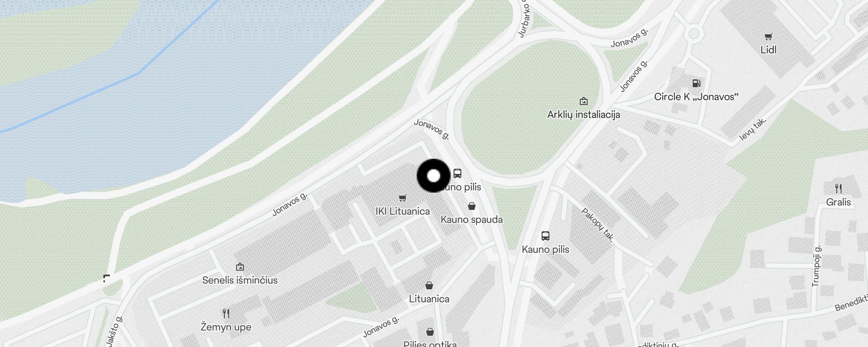
Task: Click the Arklių instaliacija landmark icon
Action: 584,101
